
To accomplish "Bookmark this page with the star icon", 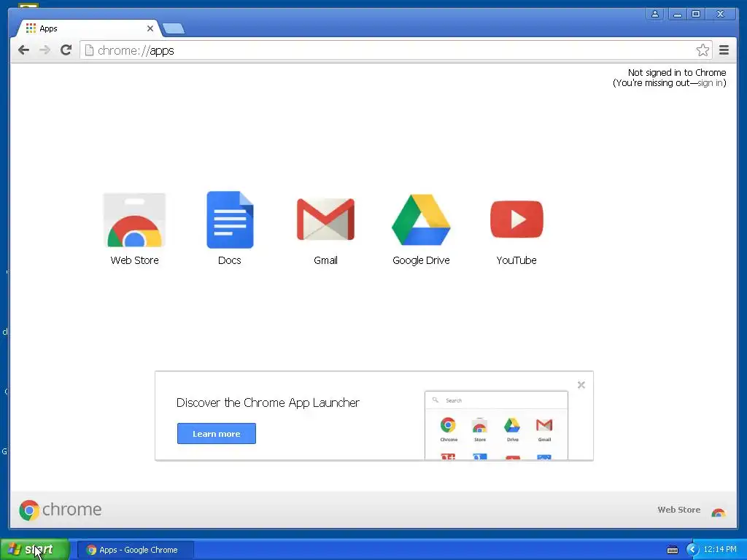I will [703, 50].
